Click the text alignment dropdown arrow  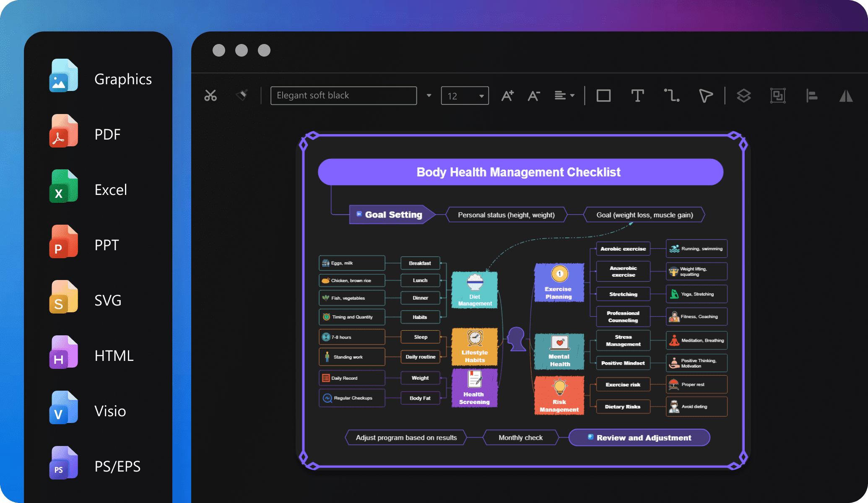572,95
